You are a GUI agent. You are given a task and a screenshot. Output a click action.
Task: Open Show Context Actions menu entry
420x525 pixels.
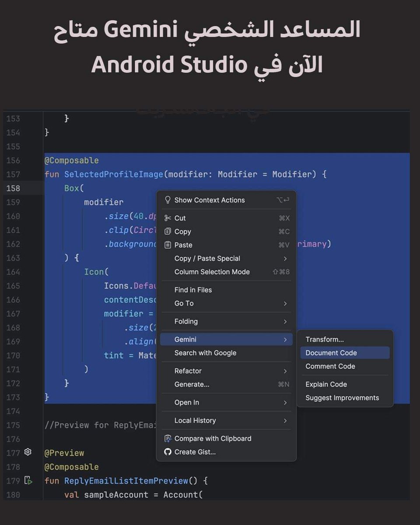pos(226,200)
